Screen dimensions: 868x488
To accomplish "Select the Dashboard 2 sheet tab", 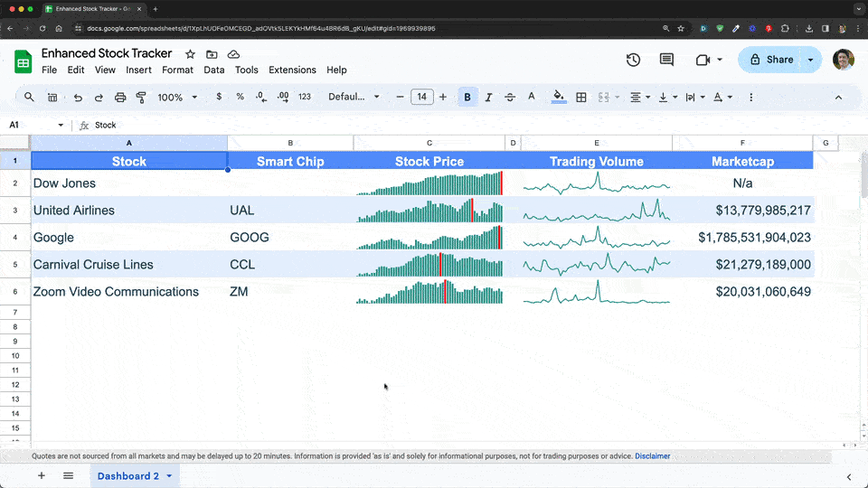I will tap(127, 476).
